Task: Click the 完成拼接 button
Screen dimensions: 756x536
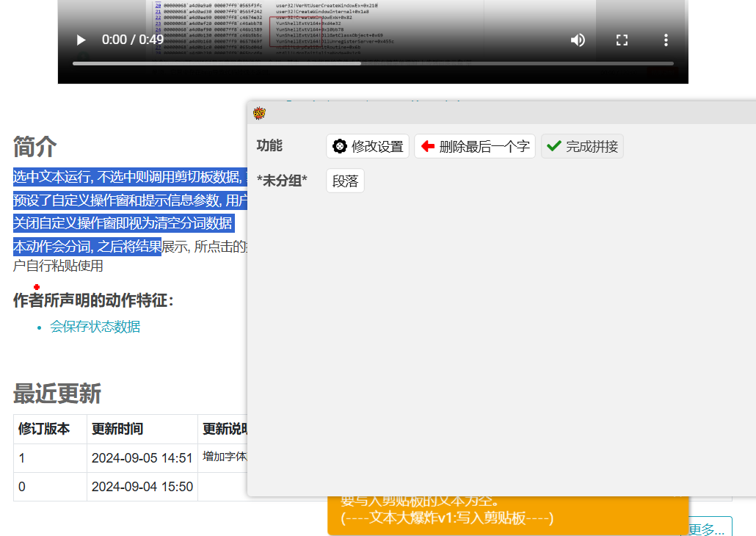Action: pos(582,146)
